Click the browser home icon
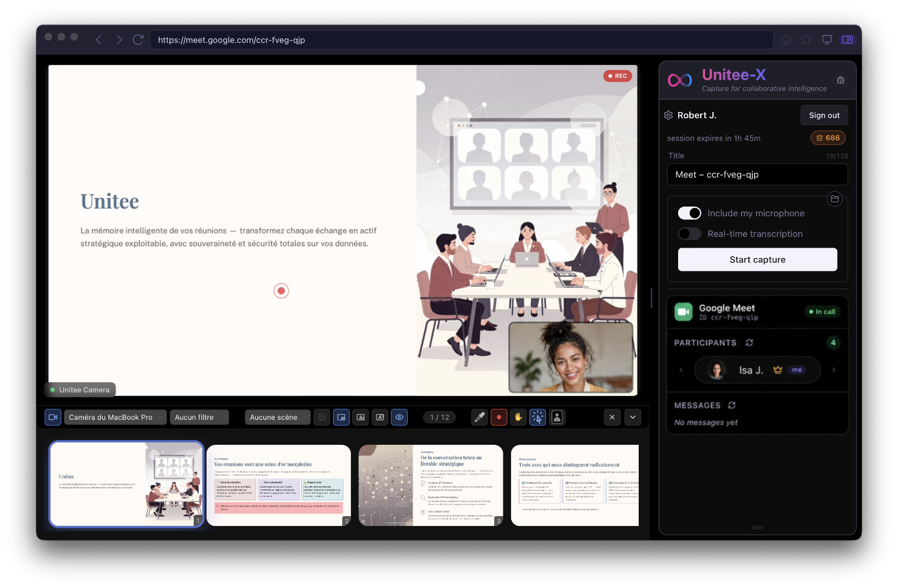Viewport: 898px width, 588px height. (785, 39)
